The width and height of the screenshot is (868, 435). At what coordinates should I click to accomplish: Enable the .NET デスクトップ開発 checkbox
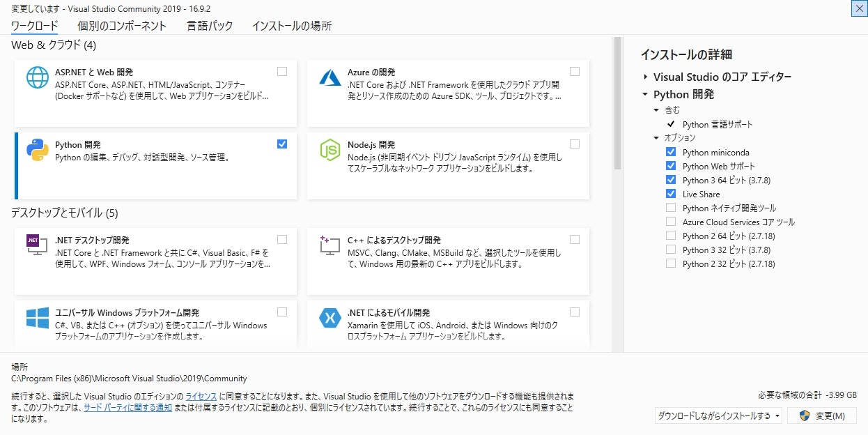click(282, 239)
